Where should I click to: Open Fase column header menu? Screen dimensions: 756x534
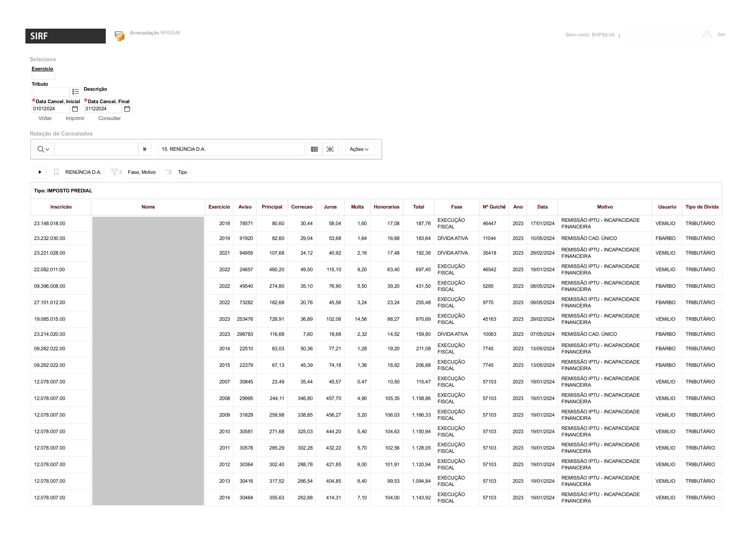point(457,207)
